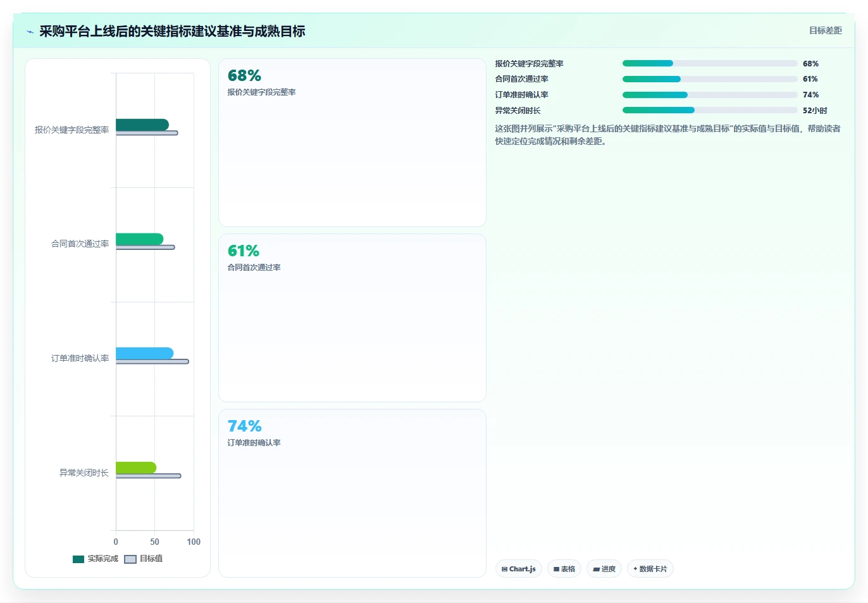
Task: Click the 订单准时确认率 label in the progress list
Action: tap(521, 95)
